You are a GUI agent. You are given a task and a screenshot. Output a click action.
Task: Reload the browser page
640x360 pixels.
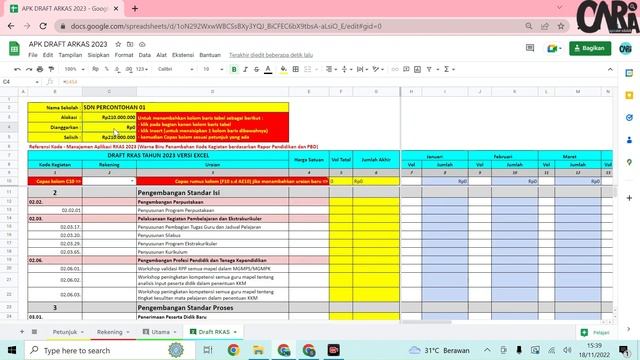(x=43, y=26)
